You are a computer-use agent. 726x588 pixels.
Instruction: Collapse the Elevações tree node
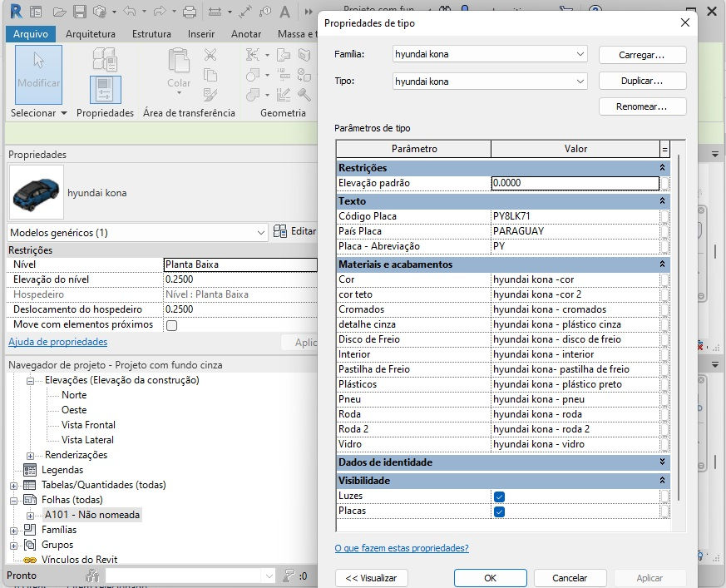31,381
